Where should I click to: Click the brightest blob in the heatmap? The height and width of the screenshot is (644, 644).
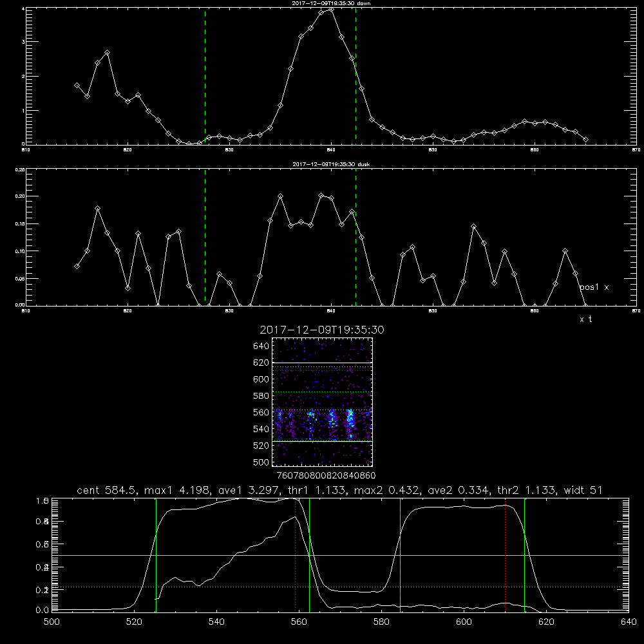(x=350, y=416)
